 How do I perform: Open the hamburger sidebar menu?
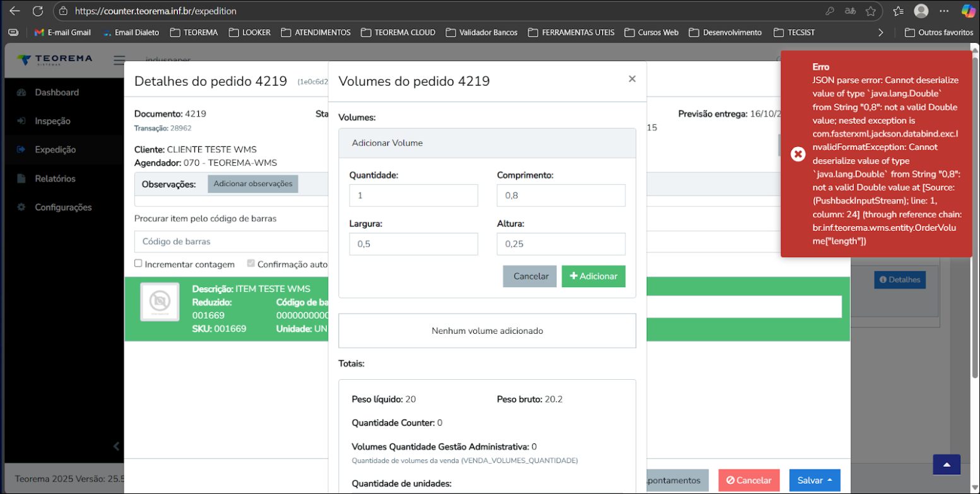119,61
